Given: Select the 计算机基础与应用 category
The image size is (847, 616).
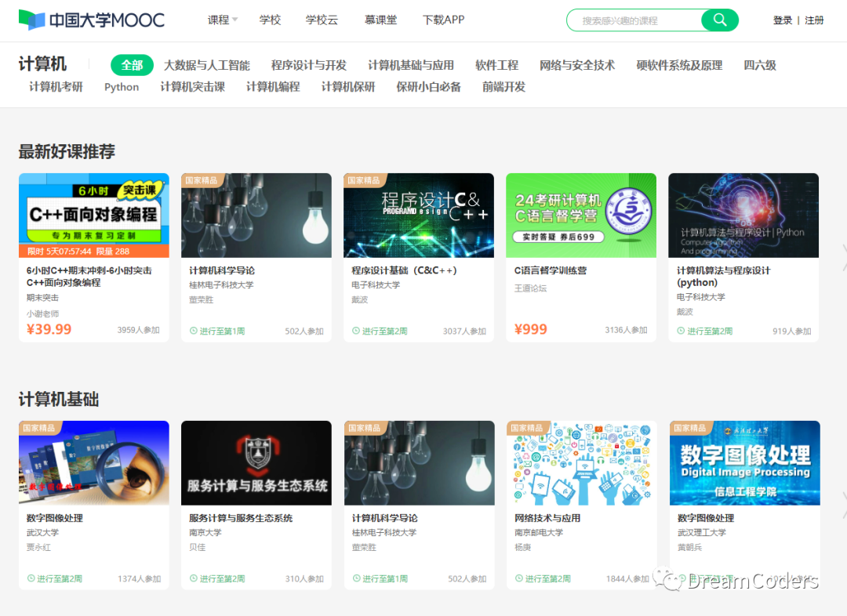Looking at the screenshot, I should click(x=411, y=65).
